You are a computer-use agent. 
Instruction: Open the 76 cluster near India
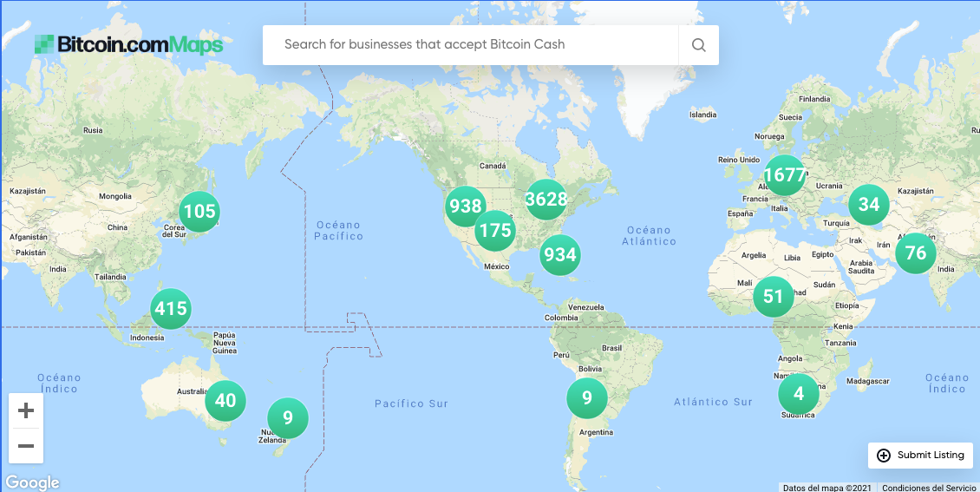click(916, 253)
